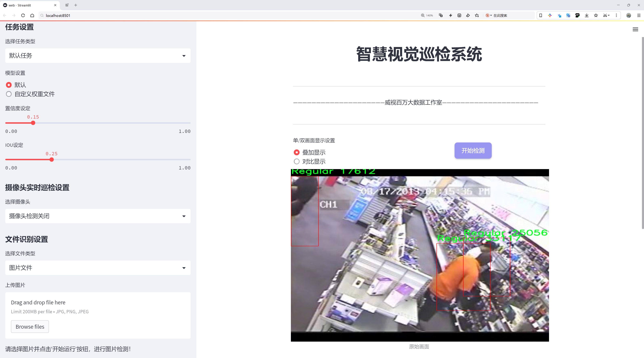Image resolution: width=644 pixels, height=358 pixels.
Task: Click the browser home icon
Action: [x=32, y=16]
